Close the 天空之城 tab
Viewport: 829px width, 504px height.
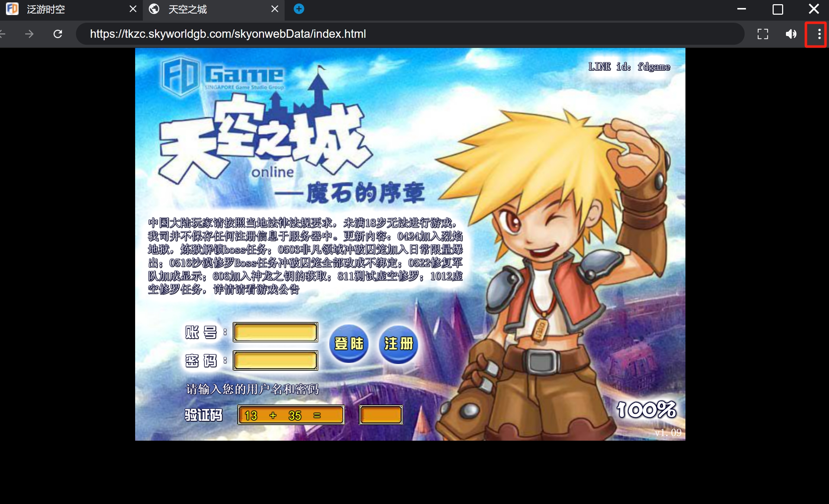click(275, 9)
